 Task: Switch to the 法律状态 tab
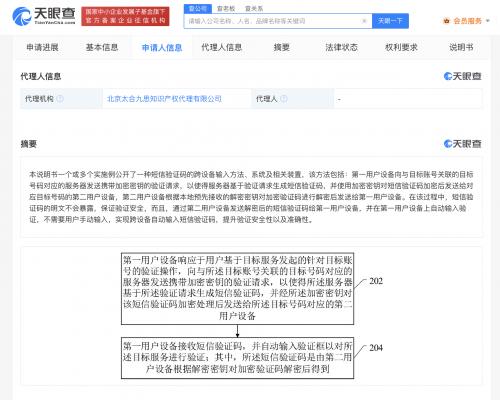point(341,47)
